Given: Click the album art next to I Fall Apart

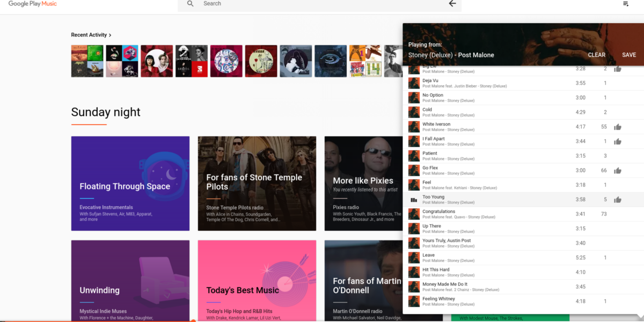Looking at the screenshot, I should coord(414,141).
